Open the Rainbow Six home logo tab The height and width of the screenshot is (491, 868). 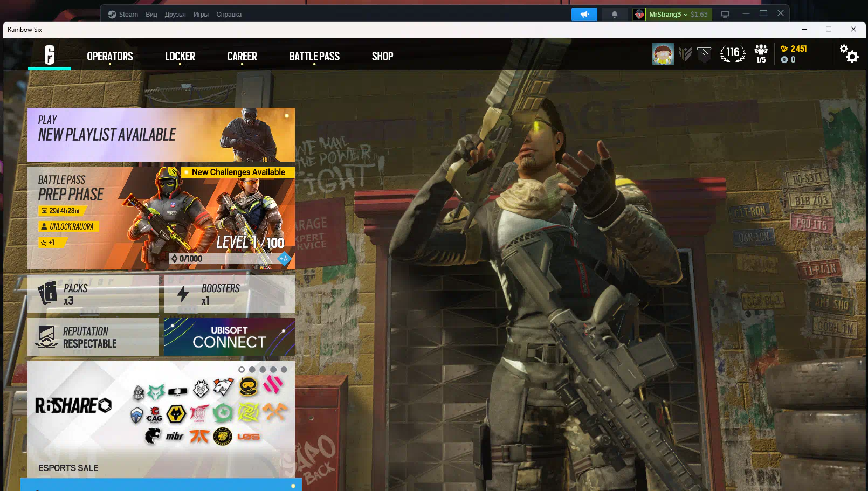click(x=50, y=55)
